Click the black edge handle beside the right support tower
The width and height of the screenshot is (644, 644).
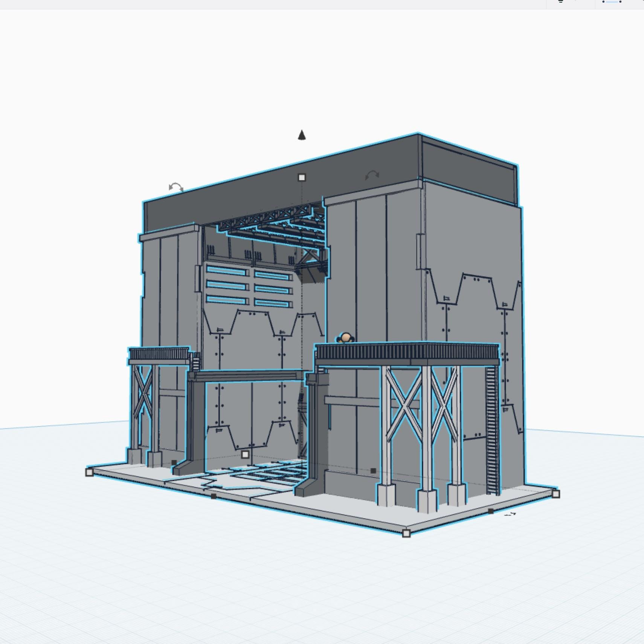pyautogui.click(x=373, y=471)
